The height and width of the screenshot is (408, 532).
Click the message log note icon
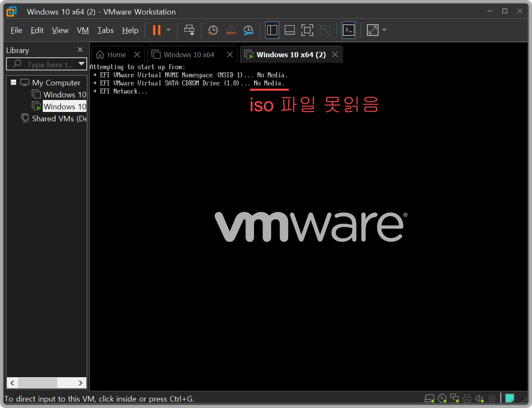(509, 398)
